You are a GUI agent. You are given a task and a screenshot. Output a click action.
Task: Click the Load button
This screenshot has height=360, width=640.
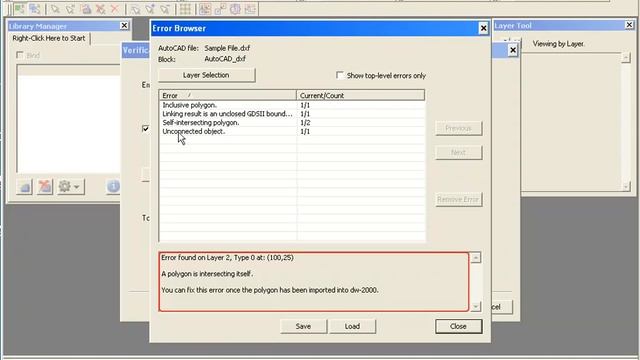click(x=352, y=326)
